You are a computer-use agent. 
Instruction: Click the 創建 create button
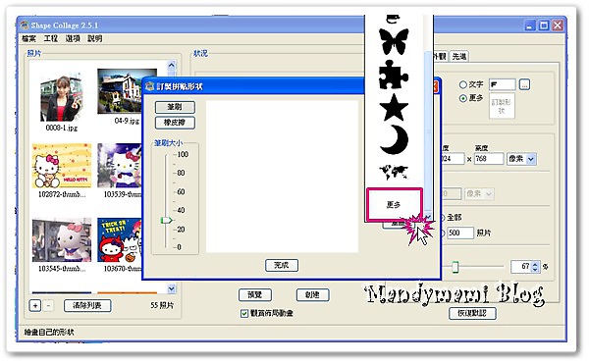[x=312, y=294]
